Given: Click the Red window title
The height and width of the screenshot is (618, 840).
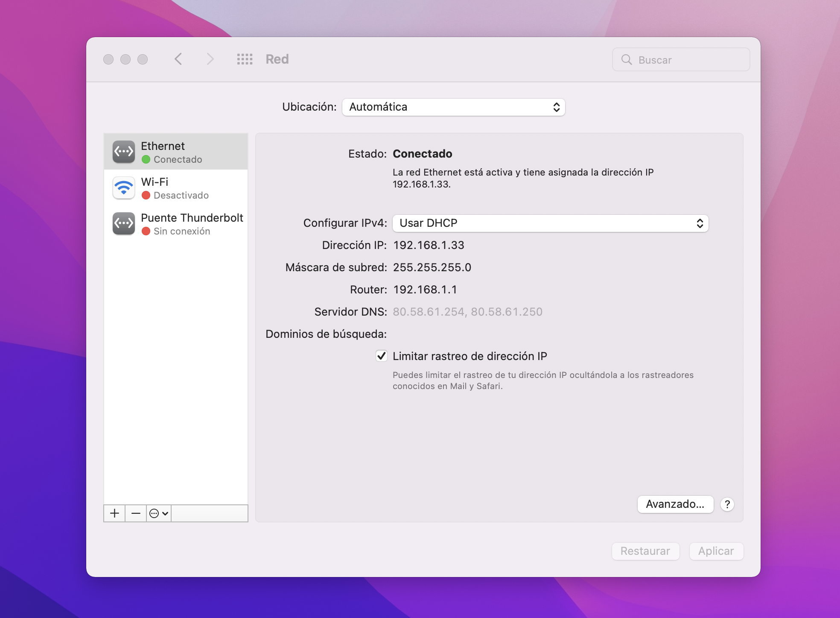Looking at the screenshot, I should (x=277, y=59).
